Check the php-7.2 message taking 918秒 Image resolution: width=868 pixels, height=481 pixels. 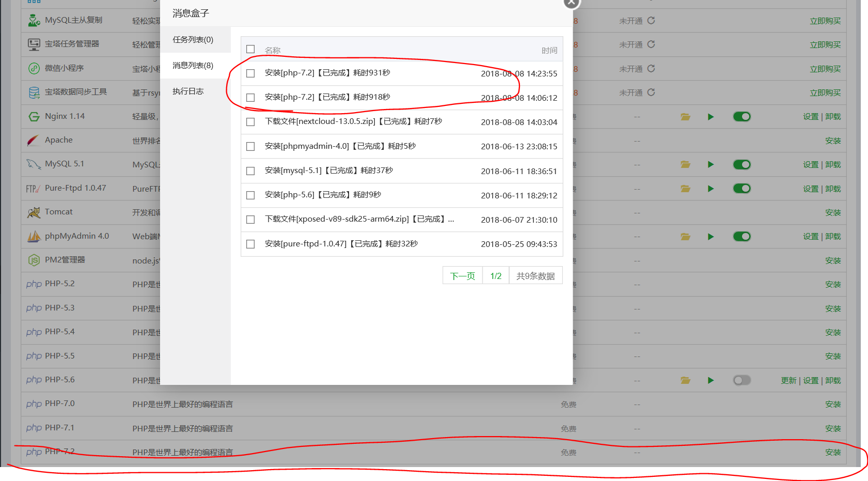coord(250,98)
